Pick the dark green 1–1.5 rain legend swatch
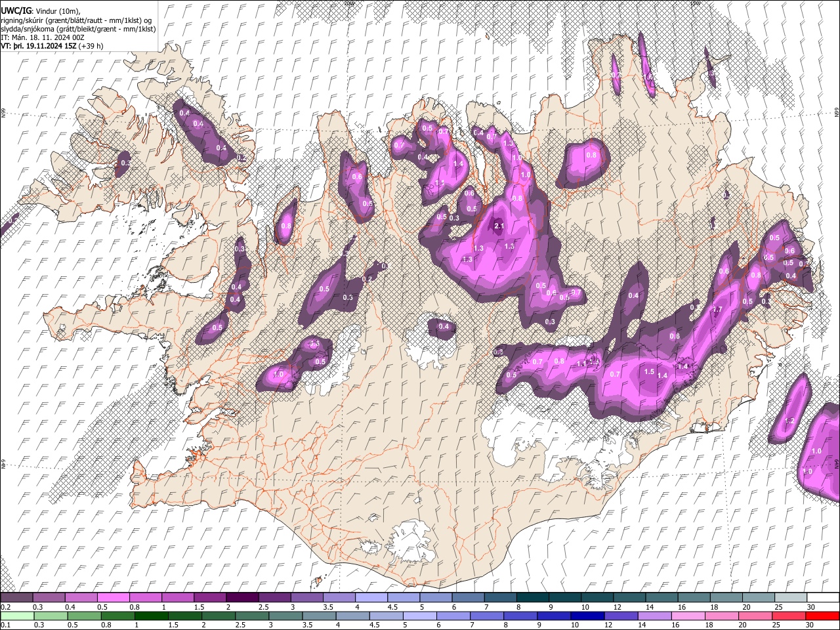Screen dimensions: 840x630 [151, 616]
